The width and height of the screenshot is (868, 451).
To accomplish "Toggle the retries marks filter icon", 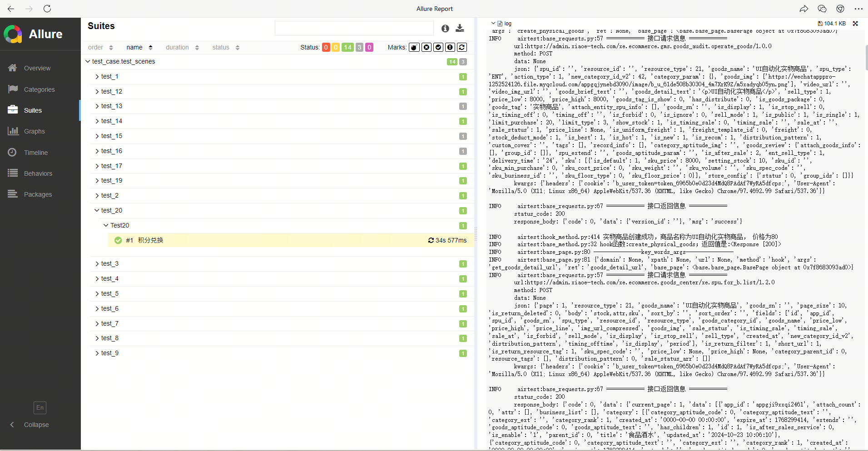I will pyautogui.click(x=462, y=47).
